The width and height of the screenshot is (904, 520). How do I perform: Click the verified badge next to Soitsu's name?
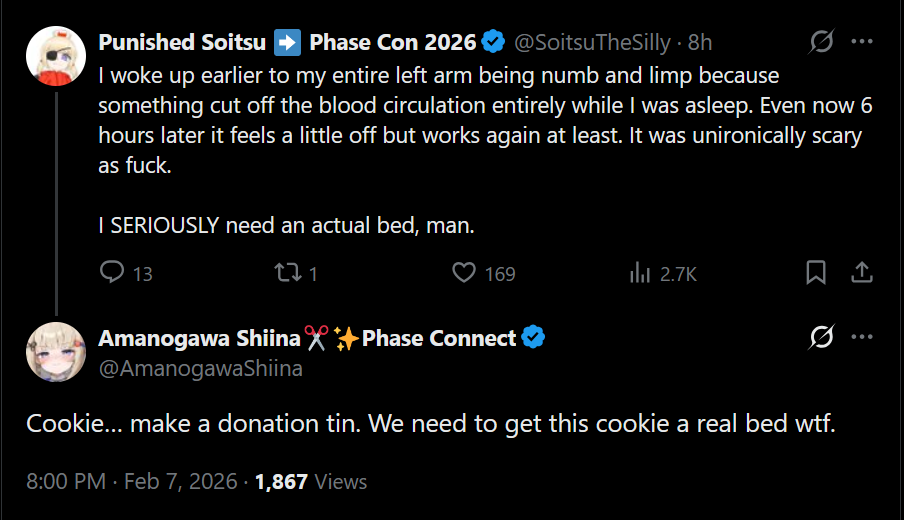point(493,42)
